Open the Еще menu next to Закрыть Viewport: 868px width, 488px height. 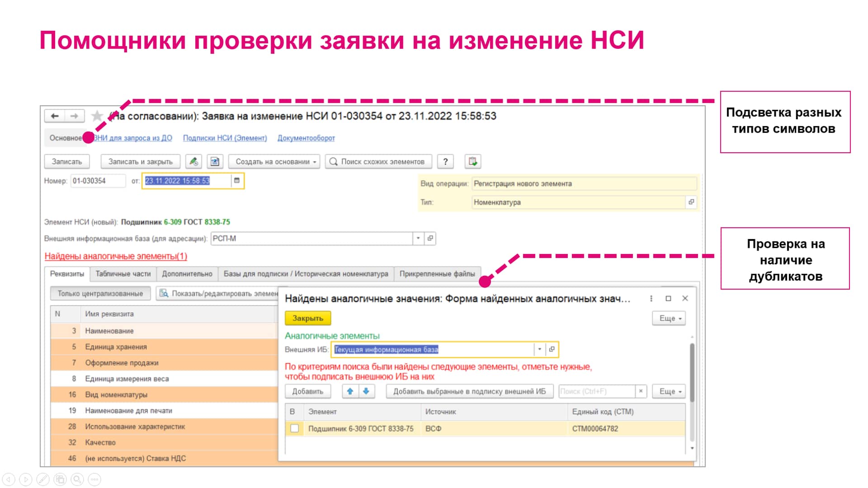coord(669,318)
